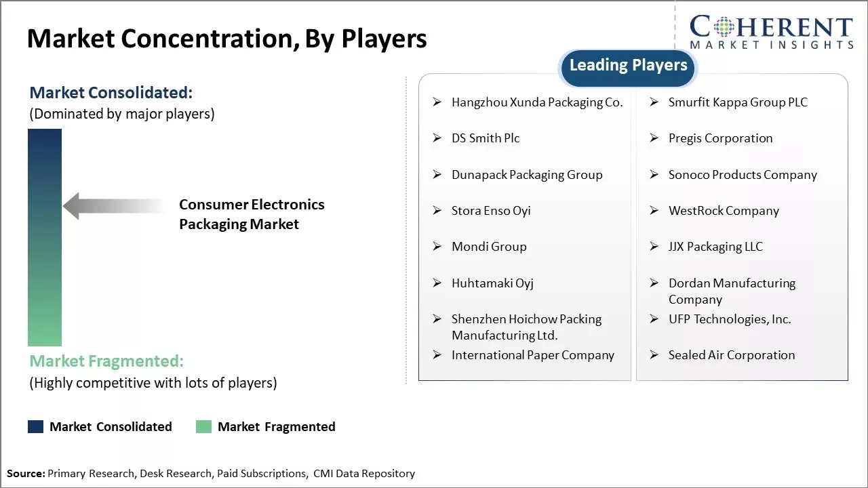The height and width of the screenshot is (488, 868).
Task: Click Hangzhou Xunda Packaging Co. entry
Action: (x=536, y=102)
